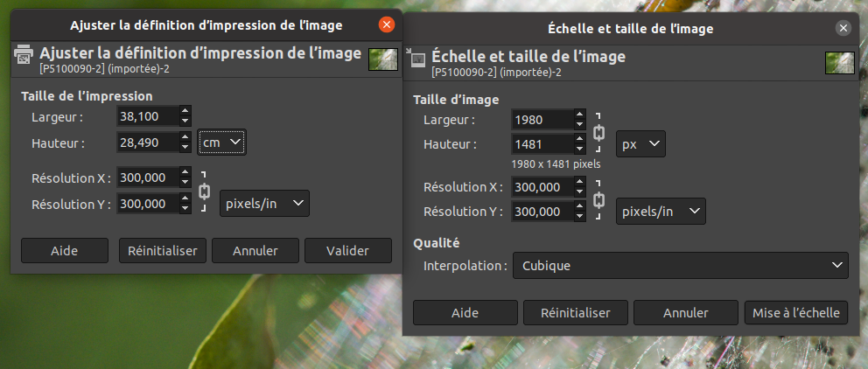
Task: Increase print Hauteur 28,490 with up arrow
Action: 185,136
